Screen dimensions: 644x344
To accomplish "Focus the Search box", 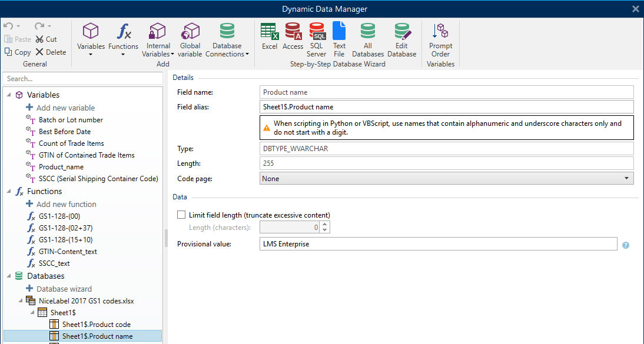I will [x=82, y=78].
